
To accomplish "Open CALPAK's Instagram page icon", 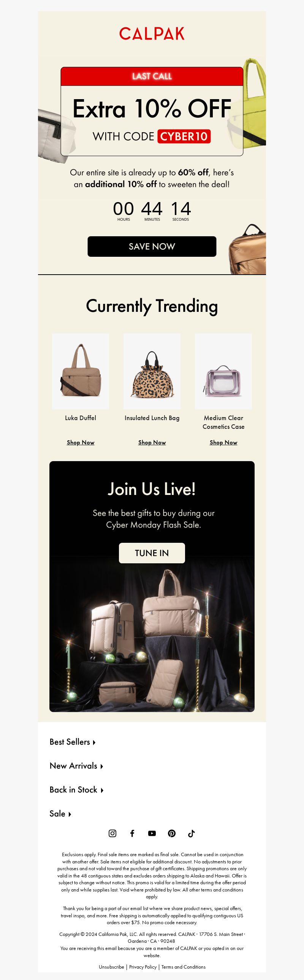I will click(x=112, y=833).
